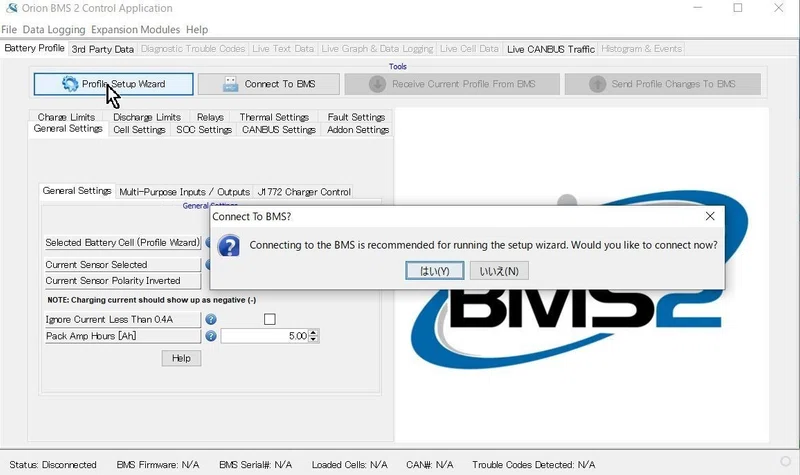Minimize the Orion BMS 2 window

point(698,8)
